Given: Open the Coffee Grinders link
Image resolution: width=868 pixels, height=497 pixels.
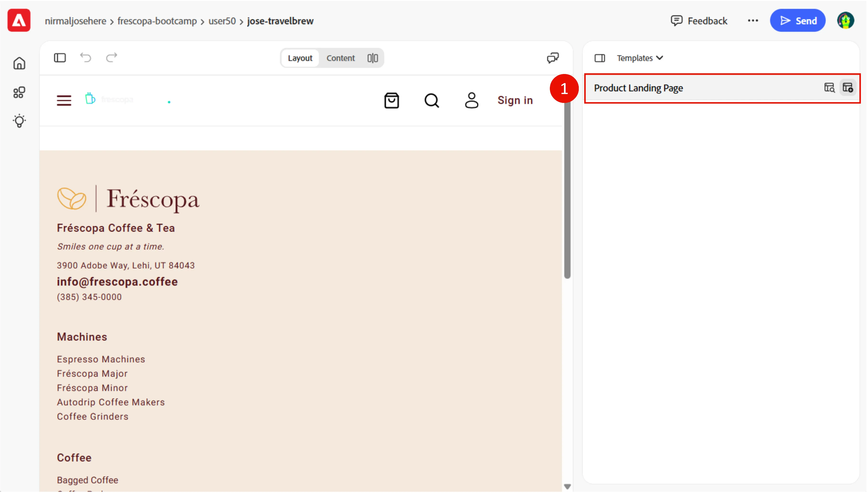Looking at the screenshot, I should click(92, 417).
